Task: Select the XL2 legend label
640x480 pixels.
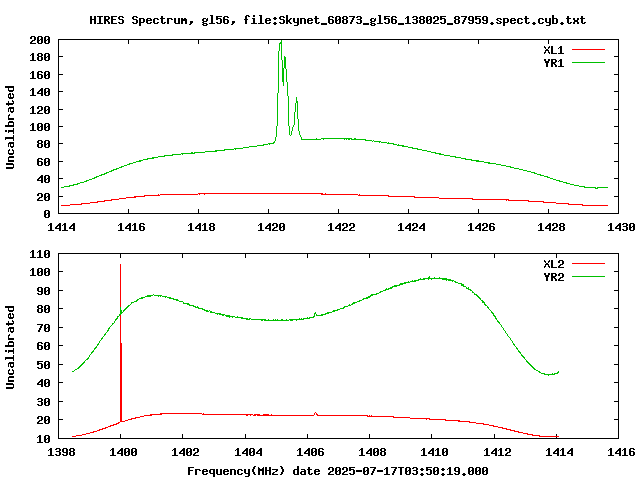Action: pyautogui.click(x=553, y=264)
